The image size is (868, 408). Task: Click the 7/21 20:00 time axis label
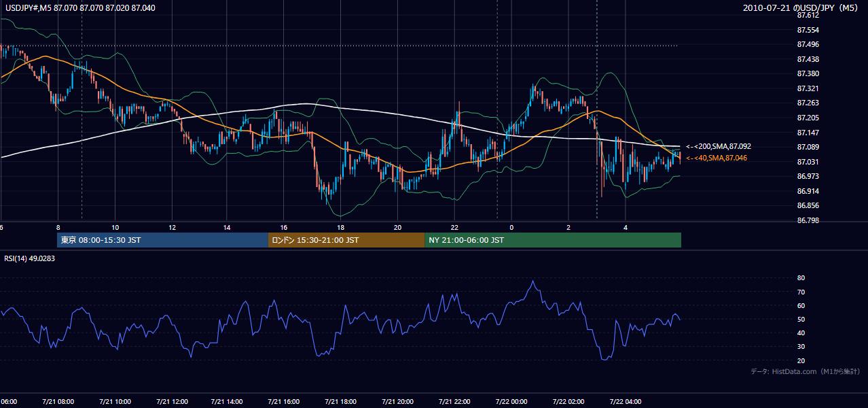click(x=398, y=401)
